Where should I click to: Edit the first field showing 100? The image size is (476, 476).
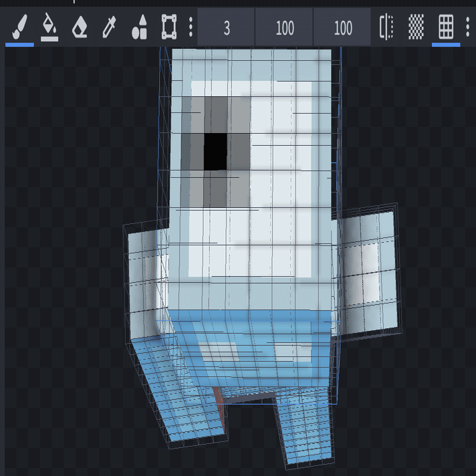coord(284,27)
